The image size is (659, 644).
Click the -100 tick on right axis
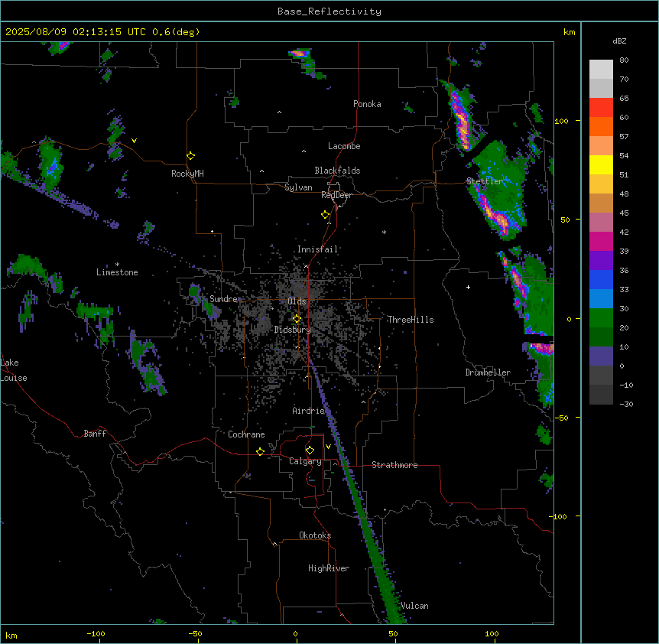click(x=559, y=516)
